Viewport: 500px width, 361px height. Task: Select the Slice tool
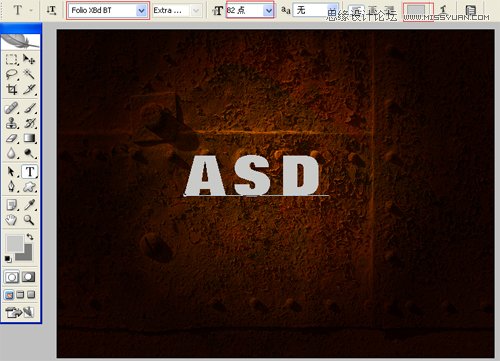[x=29, y=89]
